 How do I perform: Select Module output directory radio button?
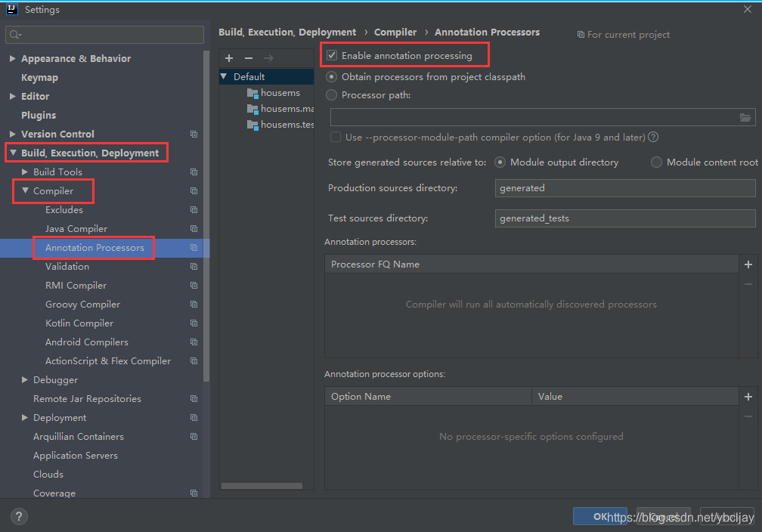click(x=500, y=162)
